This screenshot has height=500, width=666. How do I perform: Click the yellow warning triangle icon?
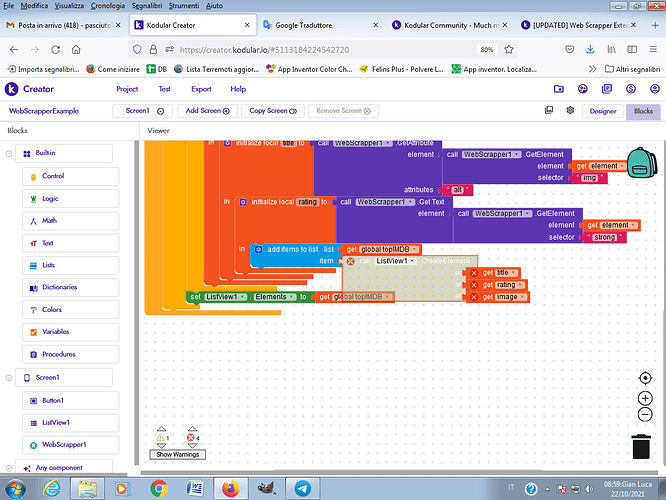point(160,437)
